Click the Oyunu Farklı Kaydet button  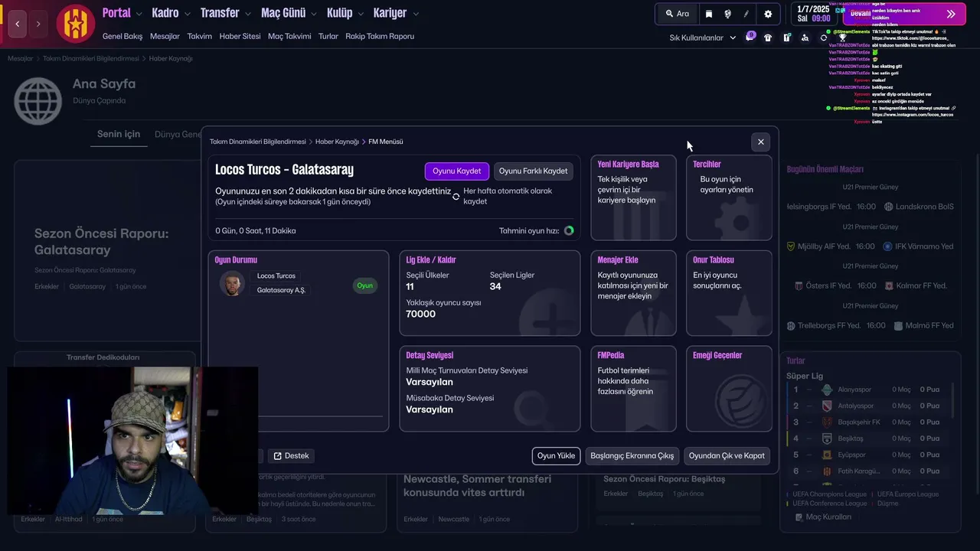point(534,171)
